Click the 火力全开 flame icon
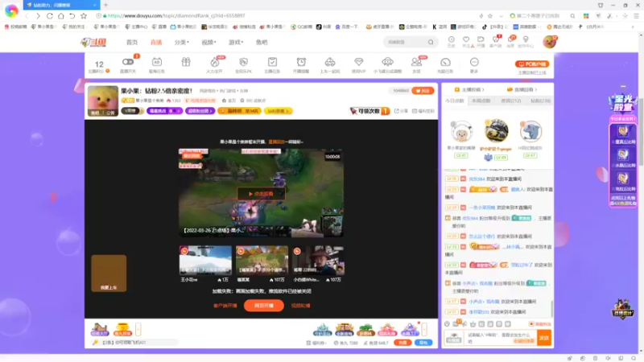 (x=214, y=63)
